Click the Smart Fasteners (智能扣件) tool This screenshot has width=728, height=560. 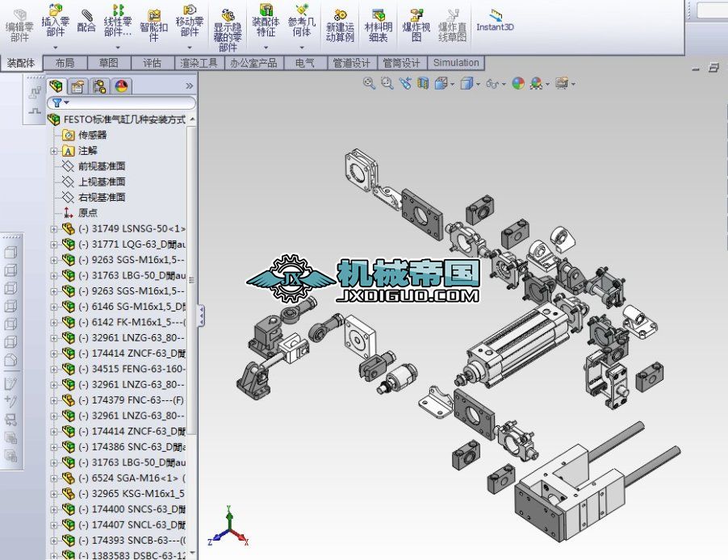(153, 20)
